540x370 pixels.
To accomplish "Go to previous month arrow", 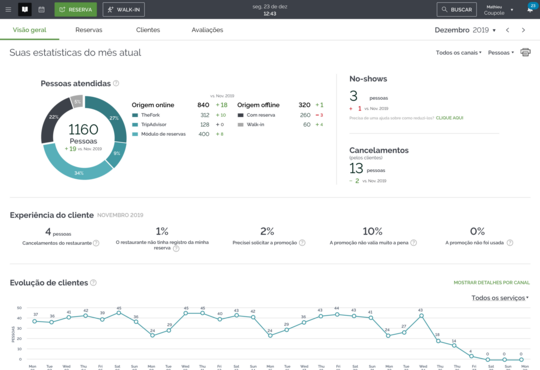I will pyautogui.click(x=508, y=30).
